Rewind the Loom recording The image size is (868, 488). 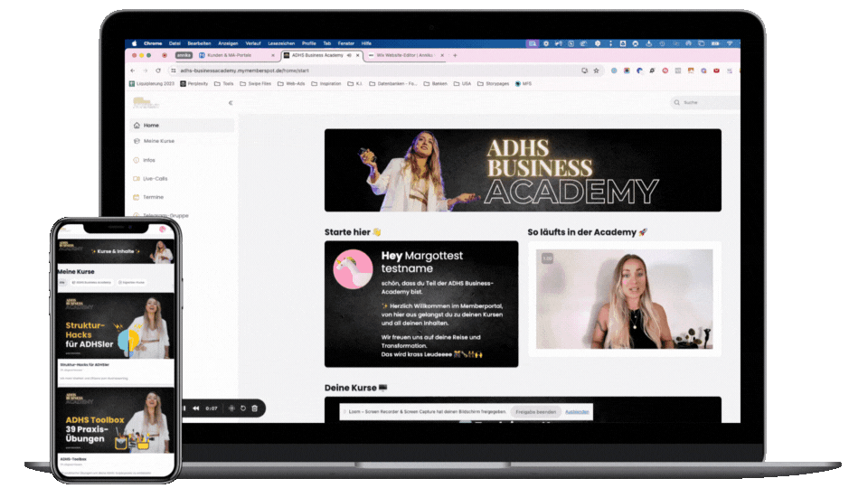[195, 408]
